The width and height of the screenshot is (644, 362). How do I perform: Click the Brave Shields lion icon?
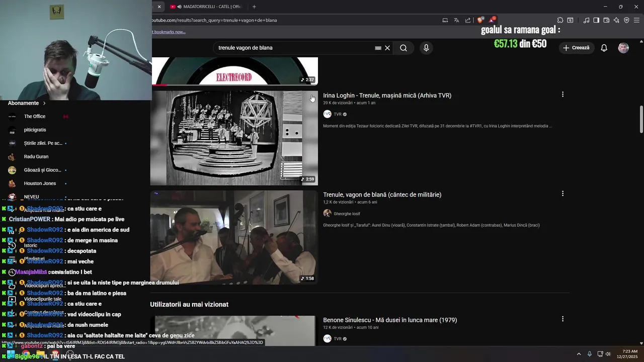click(x=480, y=20)
